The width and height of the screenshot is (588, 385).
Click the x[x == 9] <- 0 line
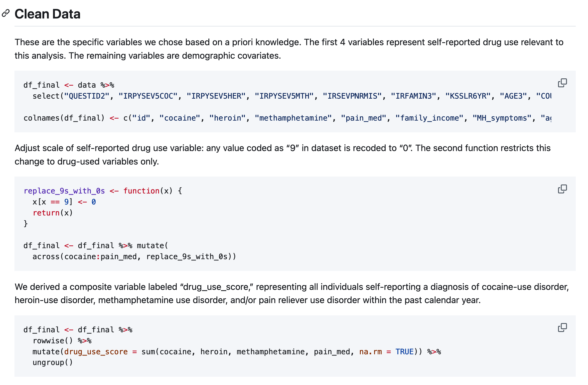pyautogui.click(x=64, y=202)
